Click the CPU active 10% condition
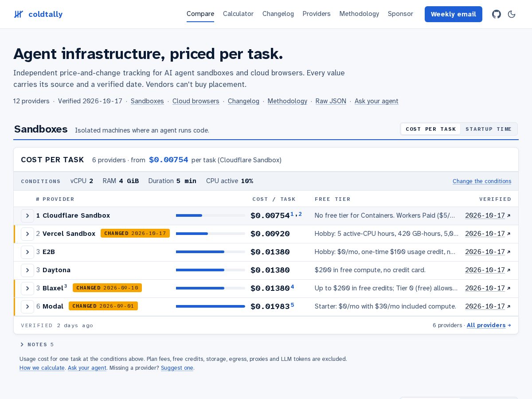 coord(230,181)
